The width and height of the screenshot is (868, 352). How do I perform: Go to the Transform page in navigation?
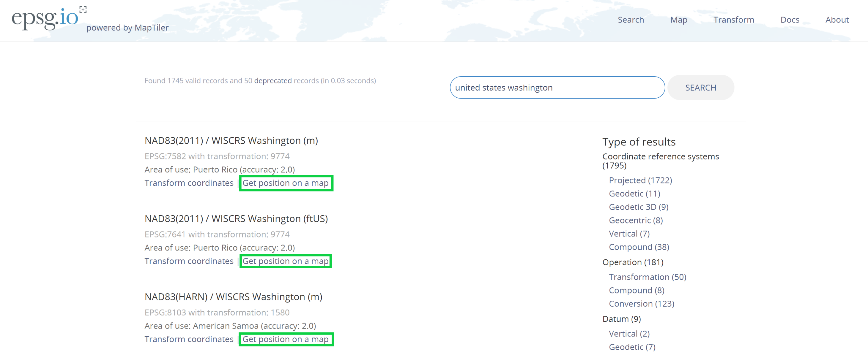pos(734,20)
